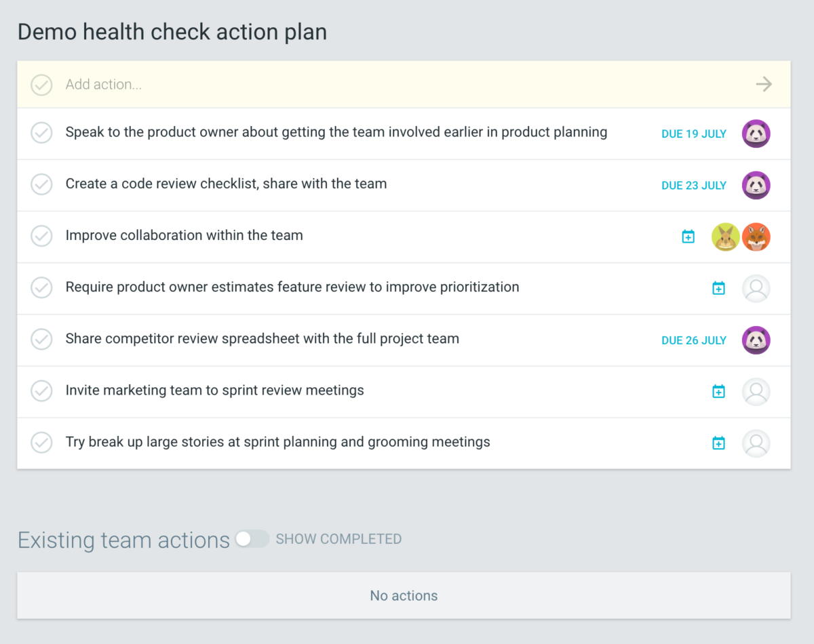
Task: Open calendar icon for Improve collaboration action
Action: [688, 237]
